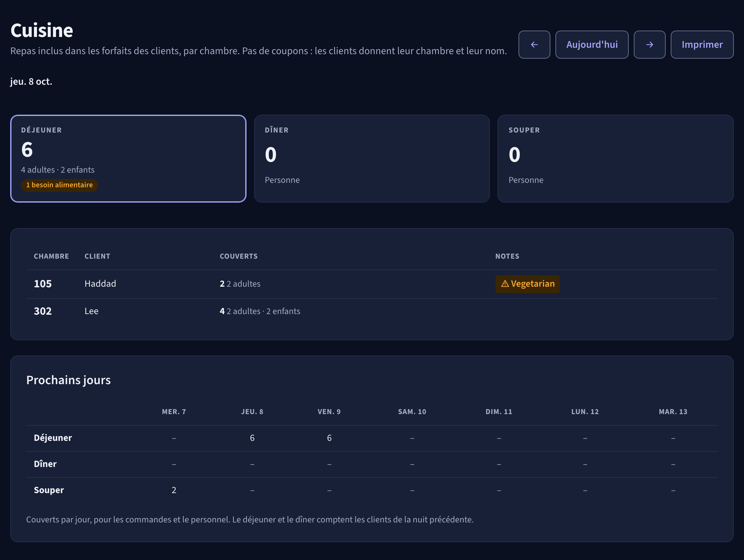This screenshot has height=560, width=744.
Task: Open the room 302 Lee row
Action: pyautogui.click(x=372, y=312)
